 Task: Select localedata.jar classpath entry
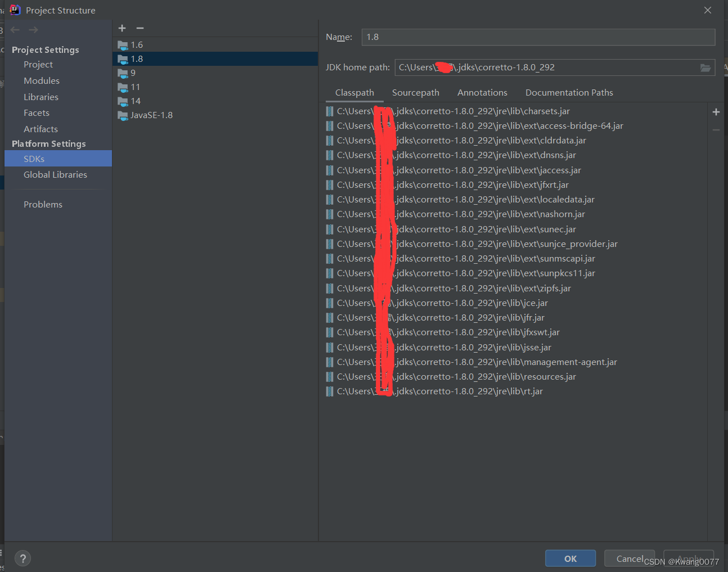point(516,200)
